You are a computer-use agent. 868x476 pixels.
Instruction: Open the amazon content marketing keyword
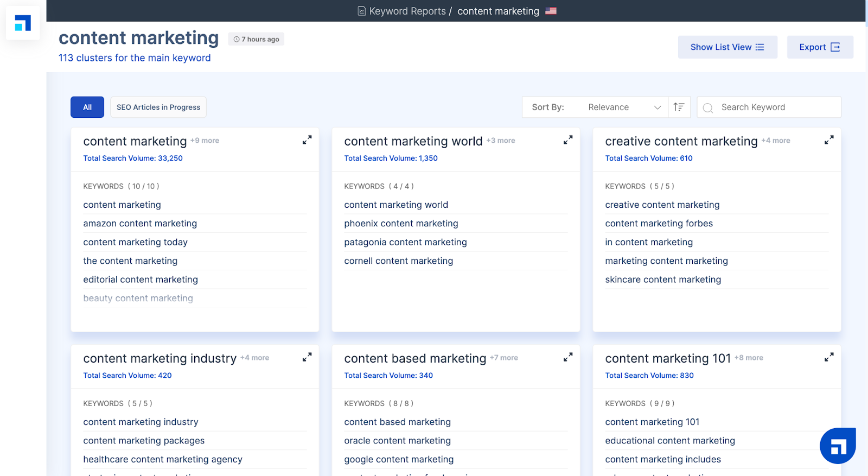(x=140, y=223)
